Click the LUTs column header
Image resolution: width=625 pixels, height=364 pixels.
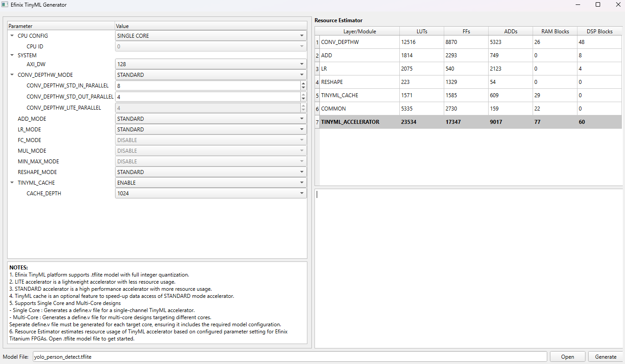(x=422, y=32)
